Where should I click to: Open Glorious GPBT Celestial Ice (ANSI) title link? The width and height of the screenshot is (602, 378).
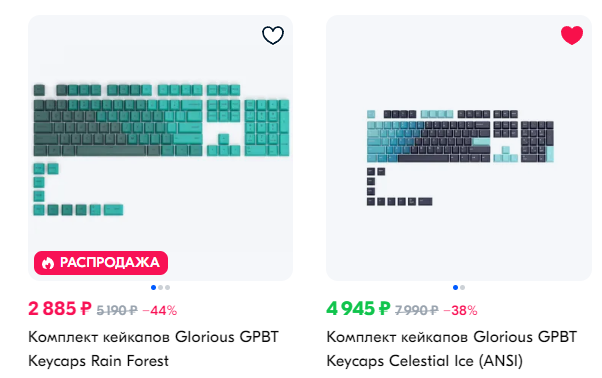pyautogui.click(x=452, y=349)
